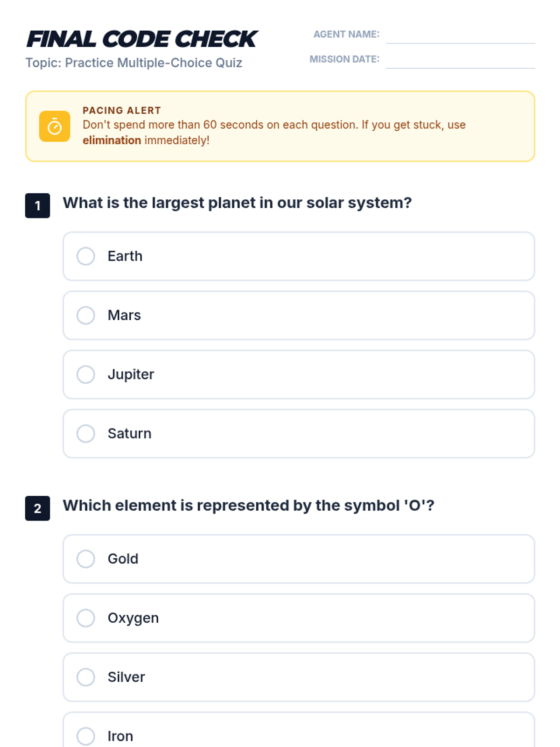Select the Iron radio button
Viewport: 560px width, 747px height.
tap(86, 736)
